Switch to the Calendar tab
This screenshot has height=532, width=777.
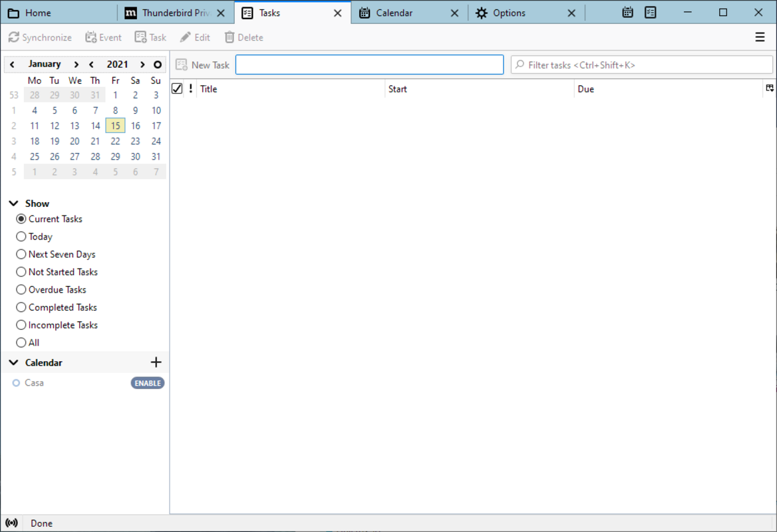tap(394, 13)
